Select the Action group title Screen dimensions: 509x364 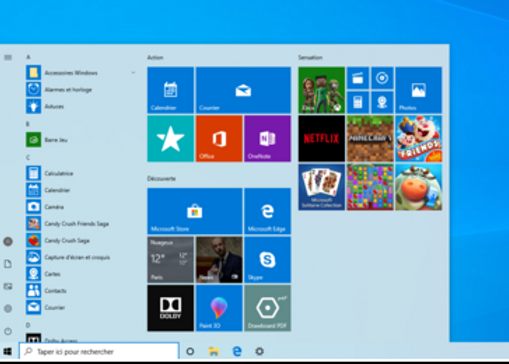click(155, 57)
